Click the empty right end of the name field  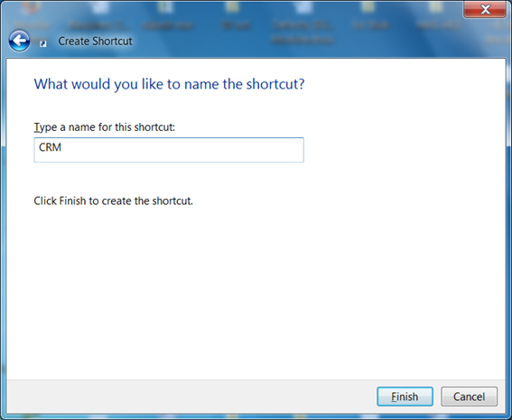click(261, 150)
